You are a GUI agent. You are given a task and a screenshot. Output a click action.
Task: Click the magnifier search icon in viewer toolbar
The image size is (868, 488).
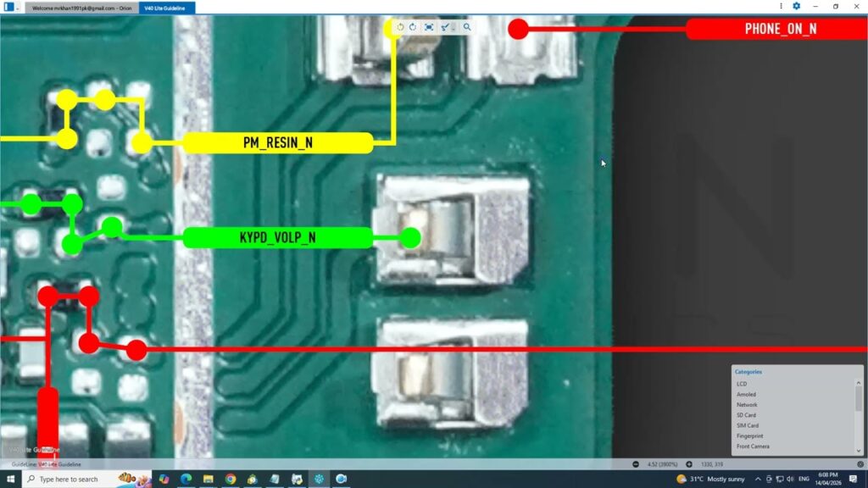(x=467, y=27)
